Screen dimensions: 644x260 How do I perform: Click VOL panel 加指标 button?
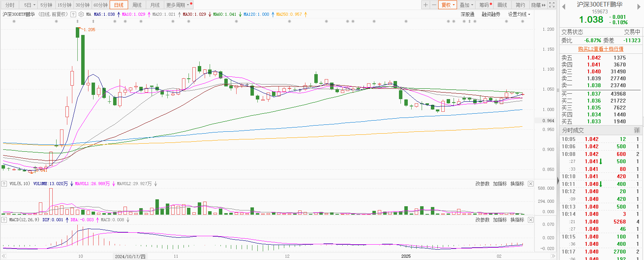(x=500, y=184)
